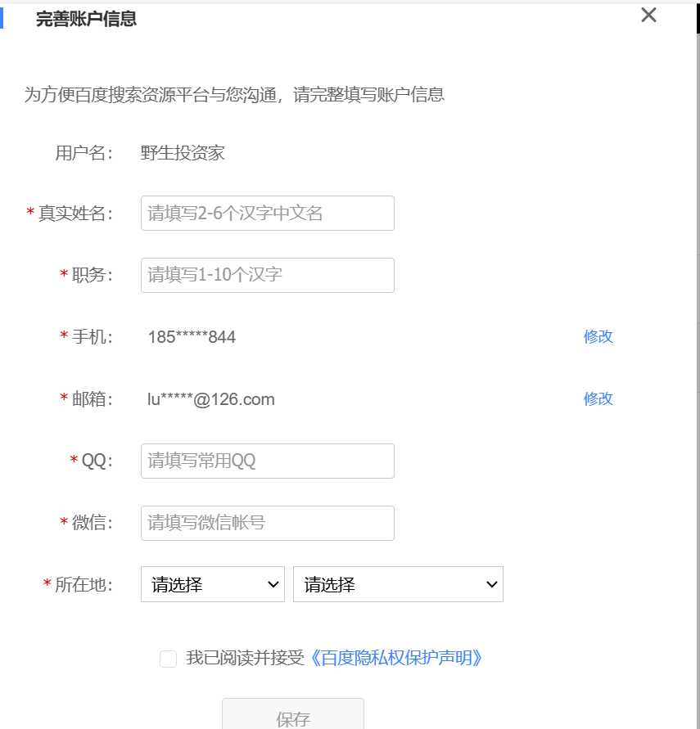This screenshot has width=700, height=729.
Task: Click 修改 next to the email address
Action: [598, 399]
